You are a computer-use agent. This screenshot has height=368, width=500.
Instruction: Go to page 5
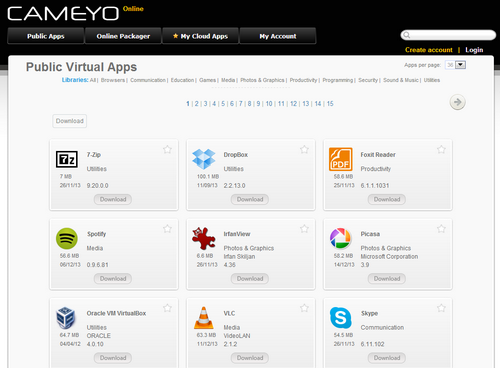[223, 104]
